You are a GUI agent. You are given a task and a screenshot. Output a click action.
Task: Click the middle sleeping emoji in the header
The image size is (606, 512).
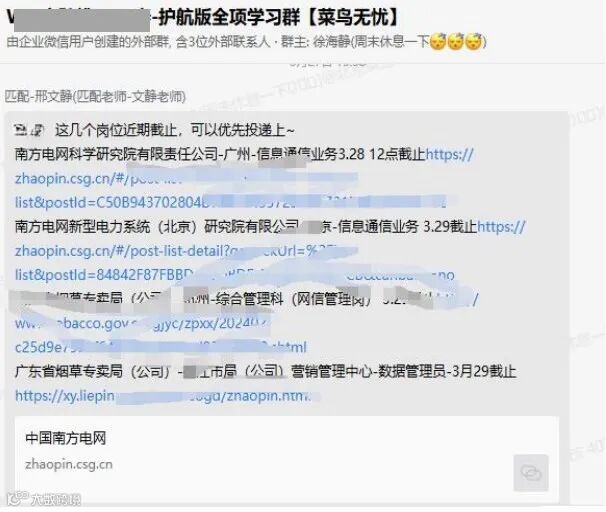(456, 41)
